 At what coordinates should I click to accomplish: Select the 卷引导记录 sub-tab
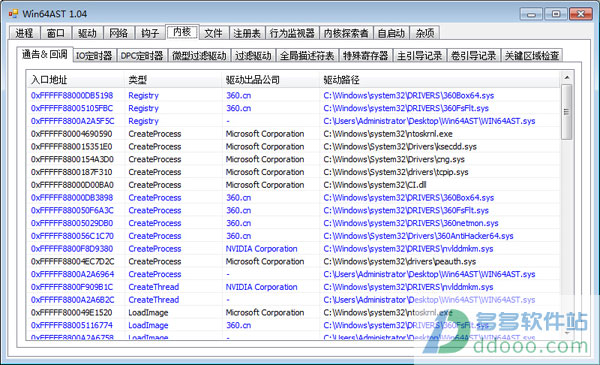point(474,56)
